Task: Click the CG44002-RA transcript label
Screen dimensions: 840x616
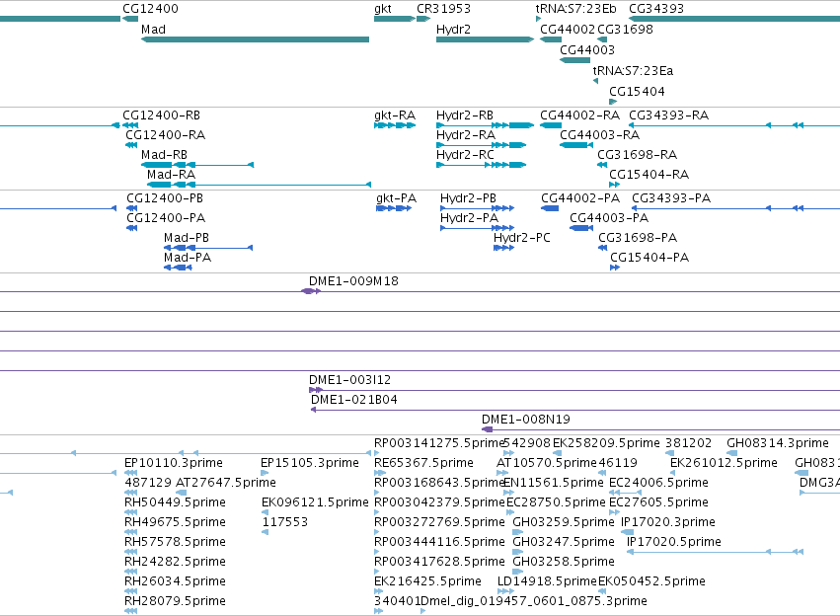Action: (x=579, y=115)
